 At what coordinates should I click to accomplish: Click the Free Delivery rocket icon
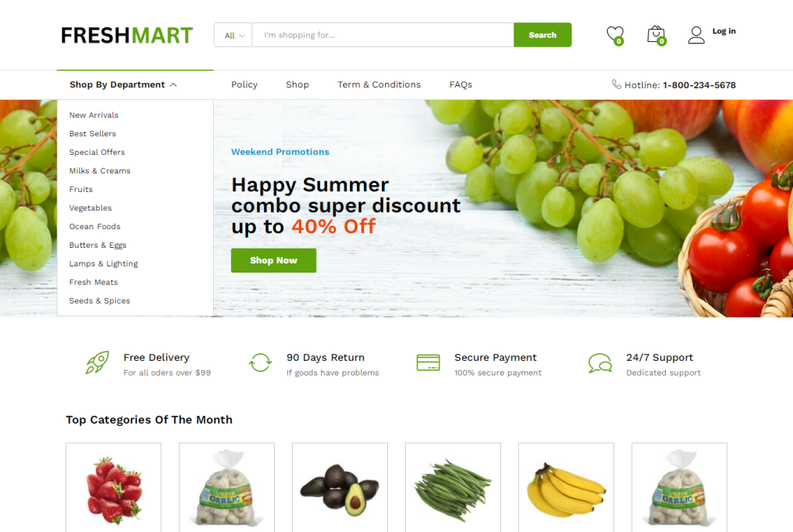[x=98, y=362]
